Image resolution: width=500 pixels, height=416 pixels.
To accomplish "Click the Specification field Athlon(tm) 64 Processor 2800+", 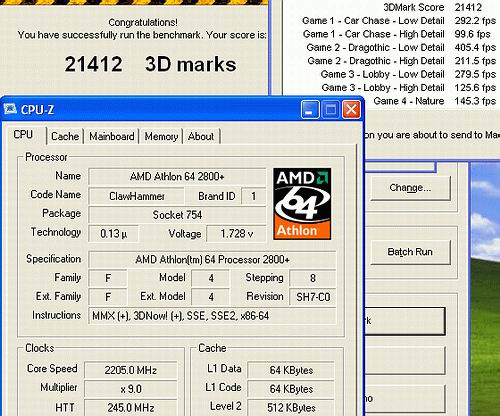I will click(212, 260).
